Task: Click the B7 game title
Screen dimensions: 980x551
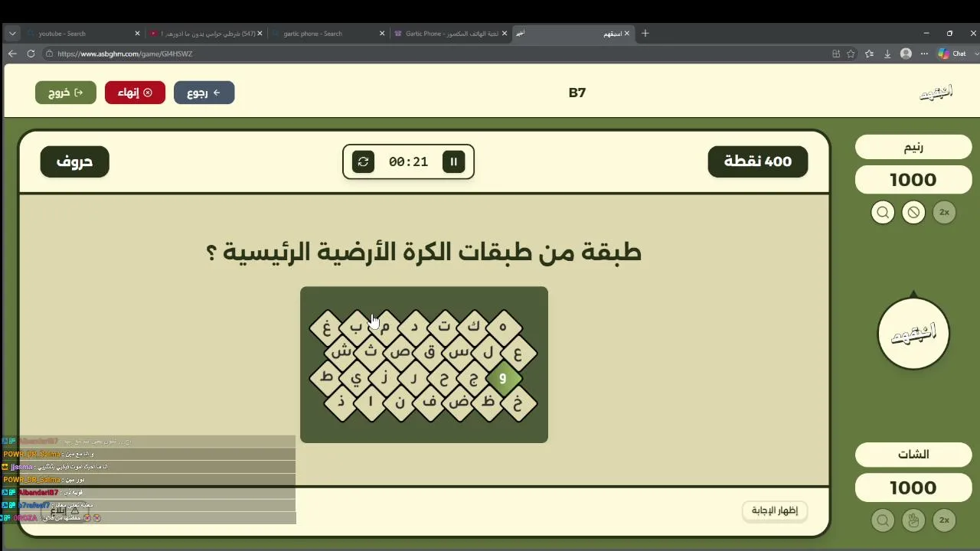Action: pos(577,93)
